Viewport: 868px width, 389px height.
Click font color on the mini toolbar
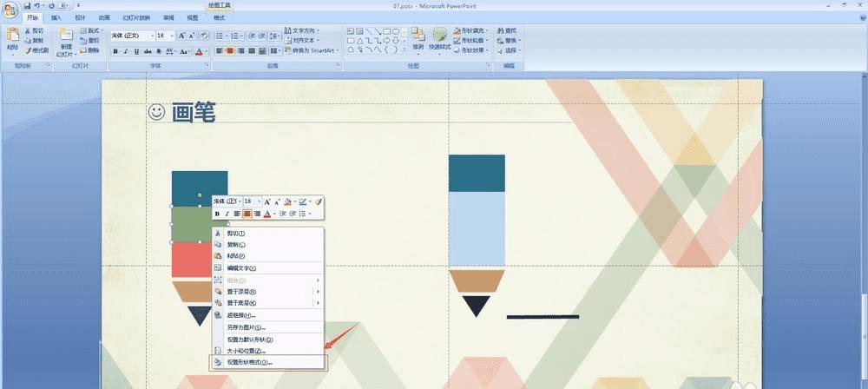pyautogui.click(x=267, y=214)
